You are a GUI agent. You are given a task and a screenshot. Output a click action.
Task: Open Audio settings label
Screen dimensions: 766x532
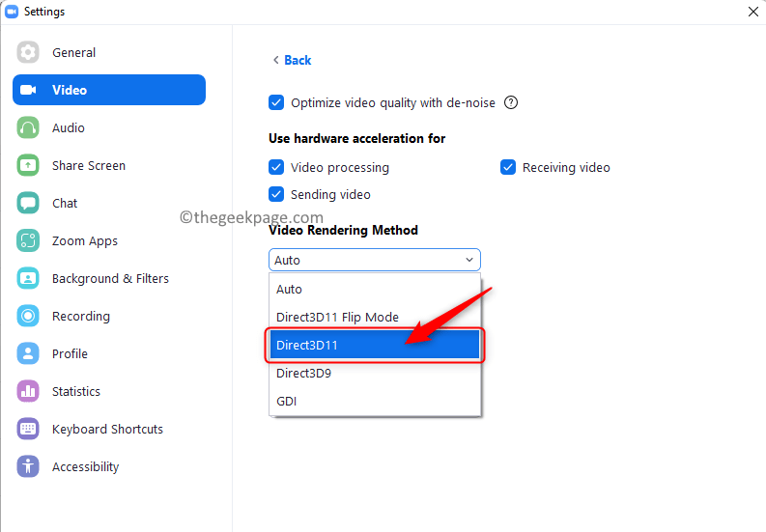click(x=69, y=127)
